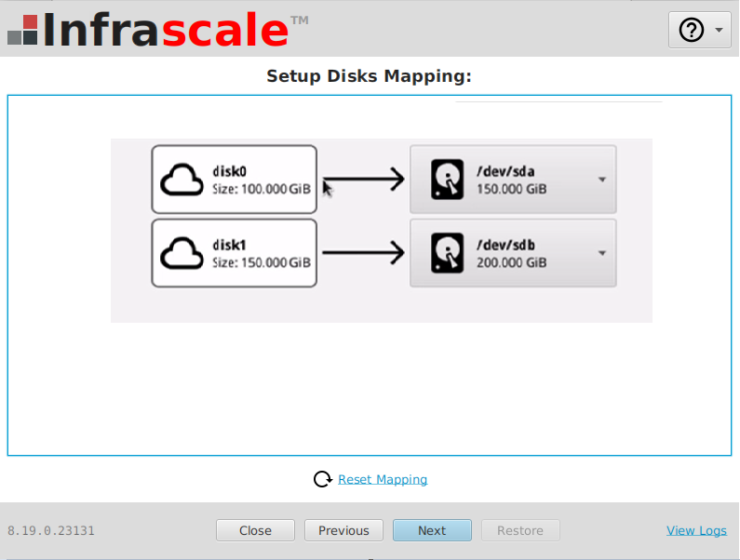The width and height of the screenshot is (740, 560).
Task: Click the arrow linking disk1 to /dev/sdb
Action: coord(363,253)
